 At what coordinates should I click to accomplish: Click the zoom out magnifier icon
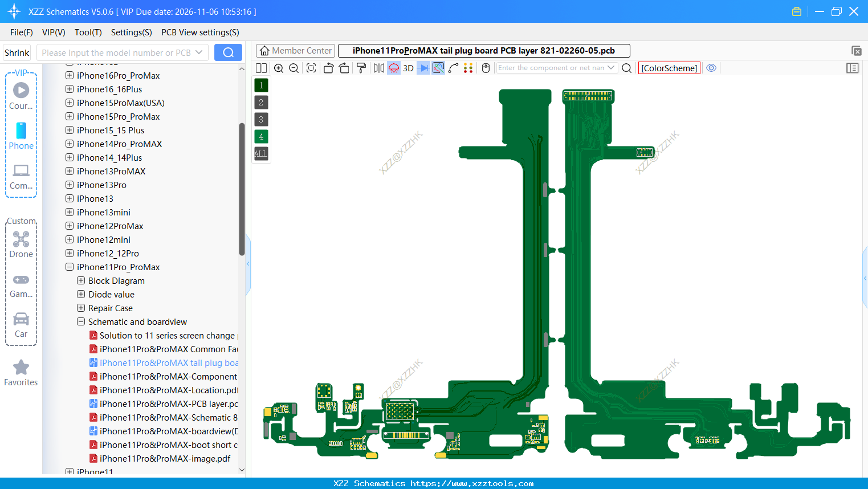coord(294,68)
